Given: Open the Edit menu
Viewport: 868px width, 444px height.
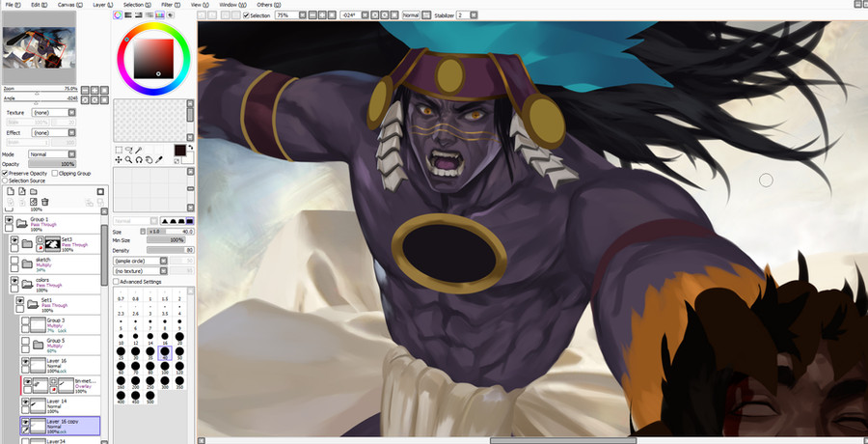Looking at the screenshot, I should click(x=39, y=5).
